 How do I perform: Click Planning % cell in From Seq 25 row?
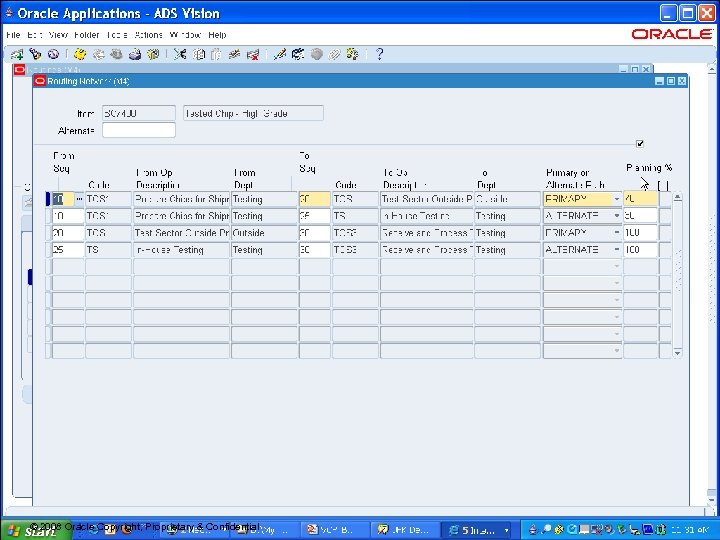641,250
